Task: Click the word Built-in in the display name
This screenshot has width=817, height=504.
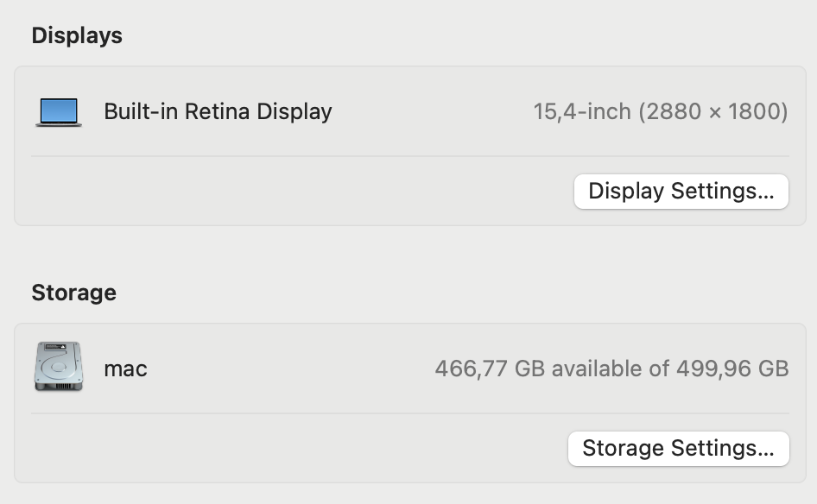Action: coord(138,111)
